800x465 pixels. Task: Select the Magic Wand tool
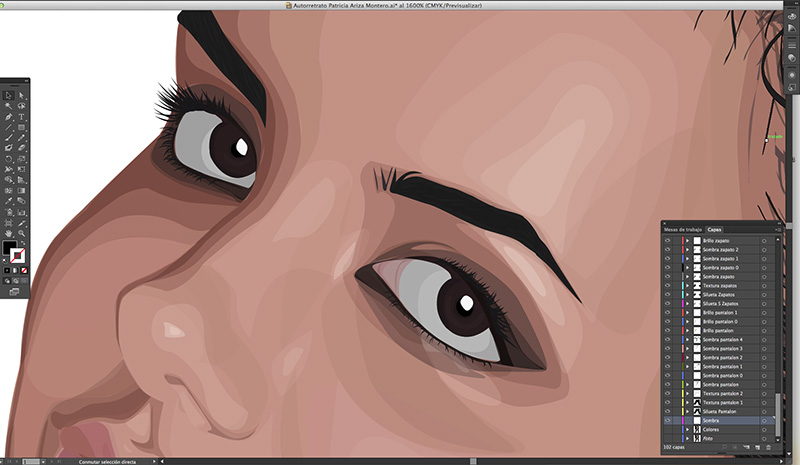8,106
